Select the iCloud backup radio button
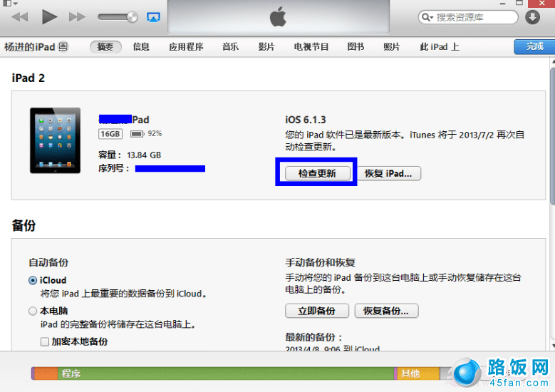555x392 pixels. pyautogui.click(x=33, y=280)
